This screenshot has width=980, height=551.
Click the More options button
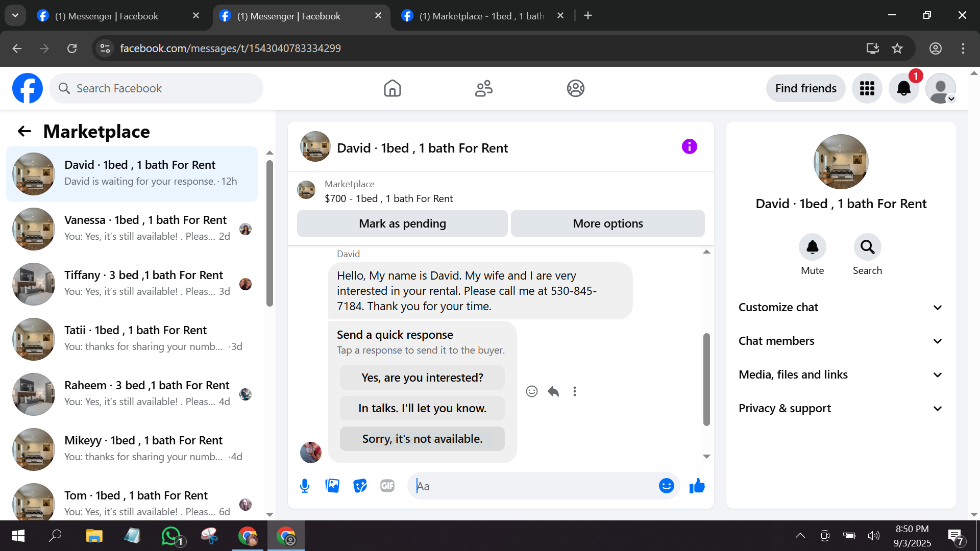(607, 223)
